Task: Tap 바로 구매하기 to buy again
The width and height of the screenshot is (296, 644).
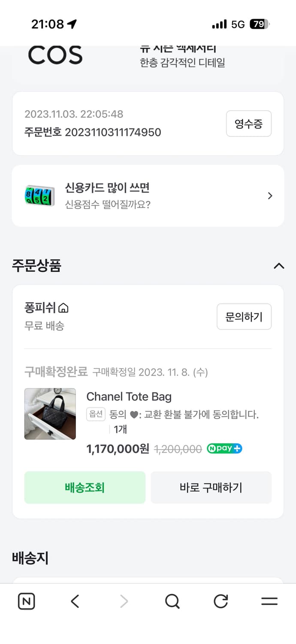Action: (x=211, y=487)
